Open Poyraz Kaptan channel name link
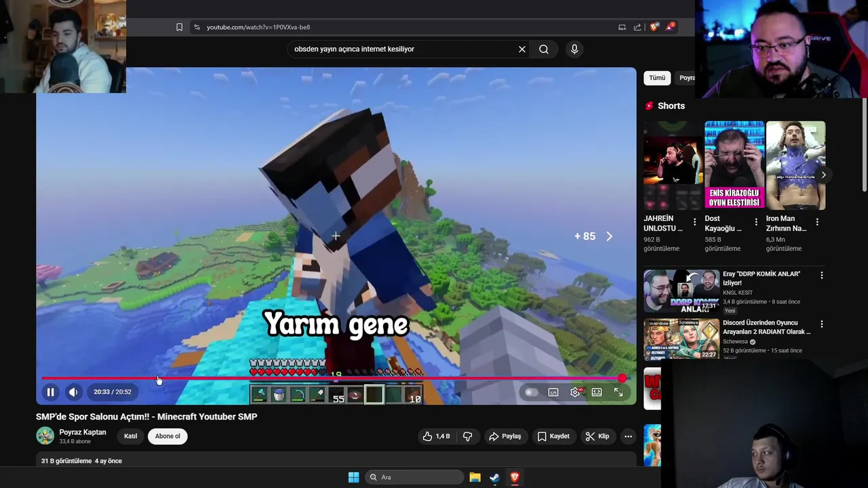Screen dimensions: 868x488 [x=83, y=432]
